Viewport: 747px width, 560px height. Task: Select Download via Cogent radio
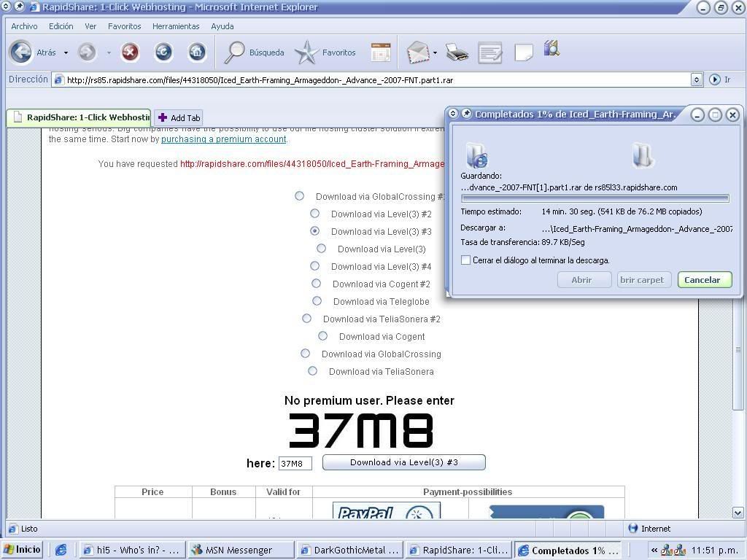(322, 335)
